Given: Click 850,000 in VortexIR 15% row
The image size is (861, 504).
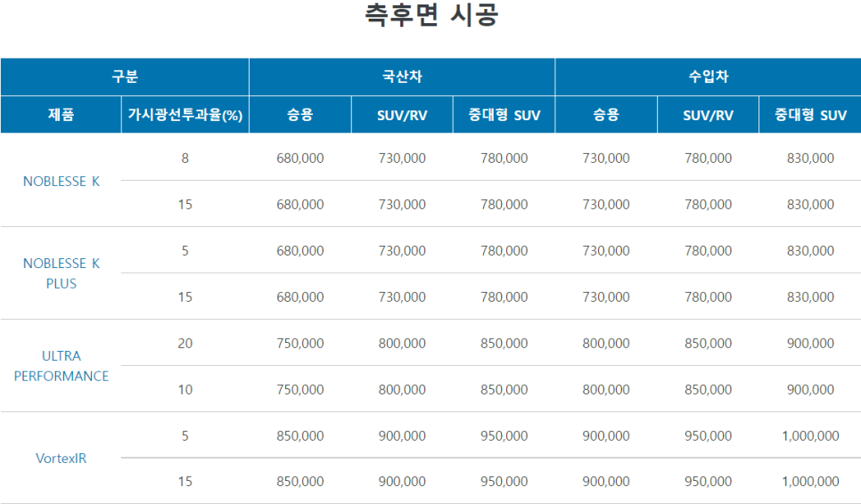Looking at the screenshot, I should 300,482.
